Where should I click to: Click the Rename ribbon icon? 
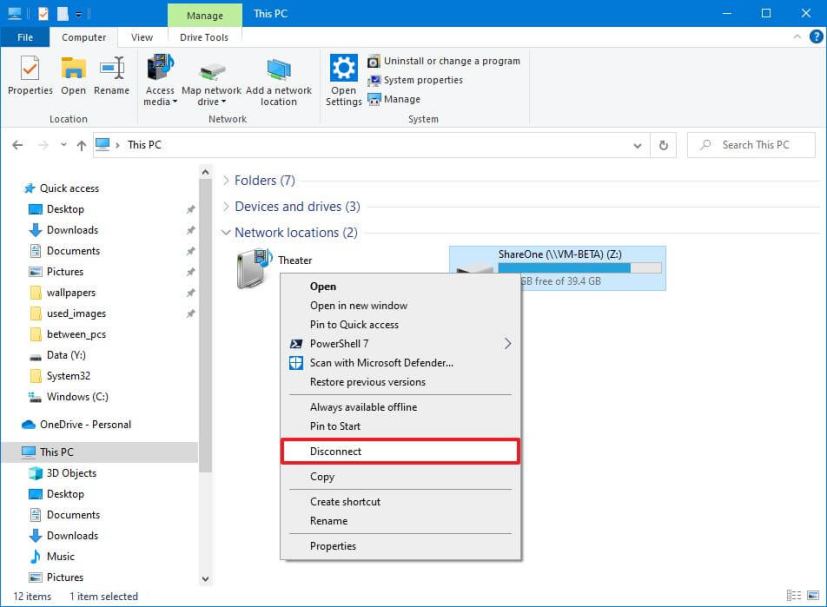point(111,75)
